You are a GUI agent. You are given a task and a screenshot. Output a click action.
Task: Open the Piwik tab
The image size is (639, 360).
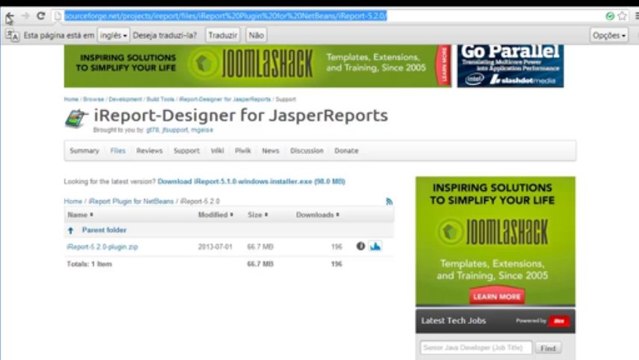[x=243, y=151]
